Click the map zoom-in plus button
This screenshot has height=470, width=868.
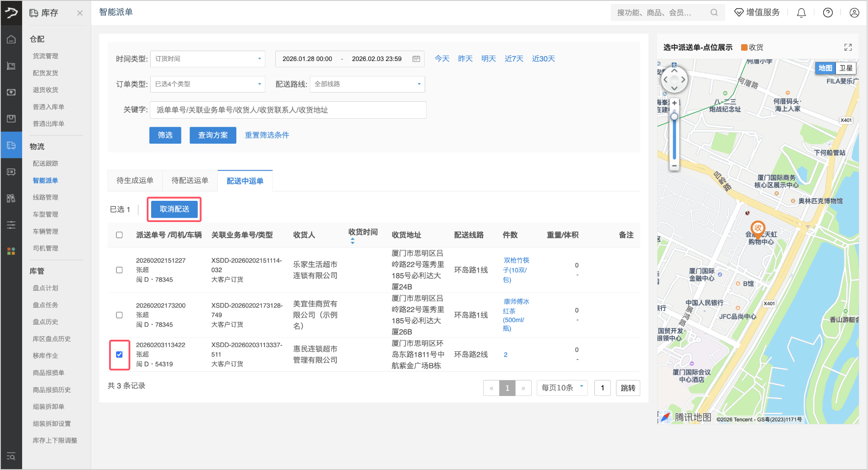674,103
